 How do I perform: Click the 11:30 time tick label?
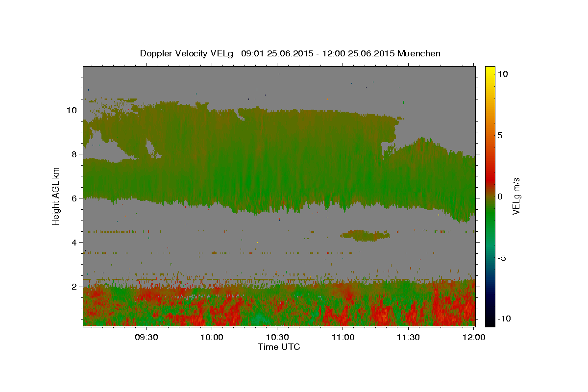408,337
